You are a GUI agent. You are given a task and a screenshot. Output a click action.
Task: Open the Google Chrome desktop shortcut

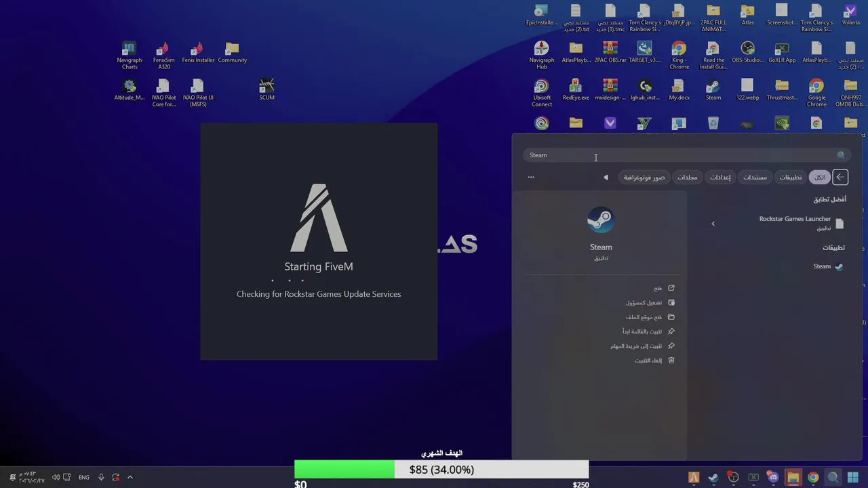[816, 93]
